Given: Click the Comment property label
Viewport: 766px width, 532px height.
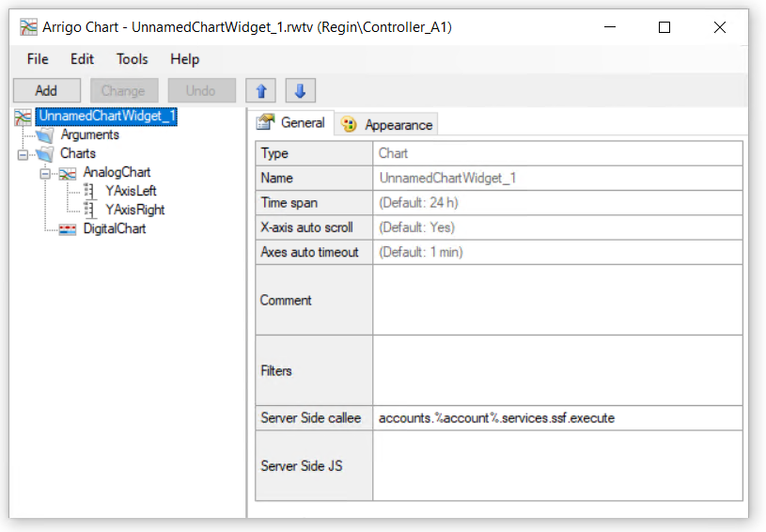Looking at the screenshot, I should coord(286,300).
